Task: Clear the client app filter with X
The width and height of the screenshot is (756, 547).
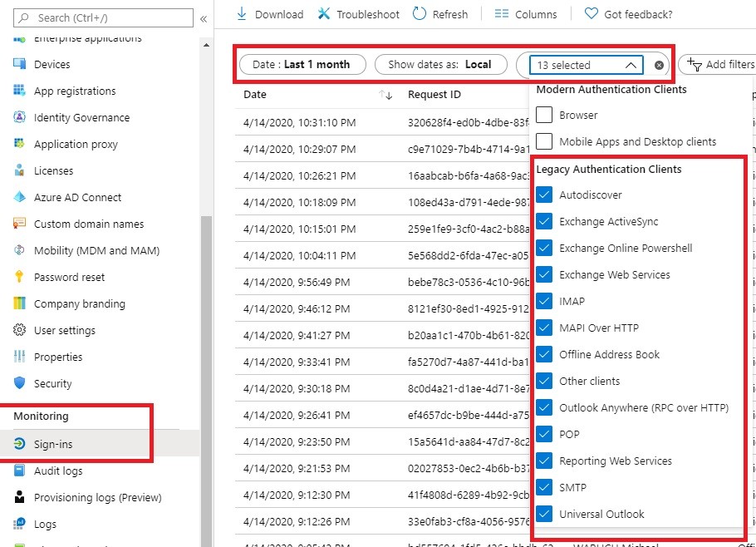Action: 659,65
